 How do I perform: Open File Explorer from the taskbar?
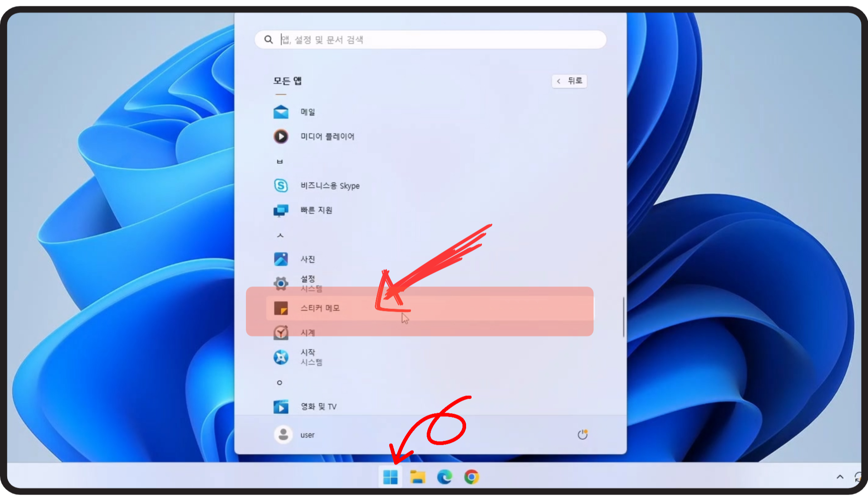pyautogui.click(x=417, y=477)
